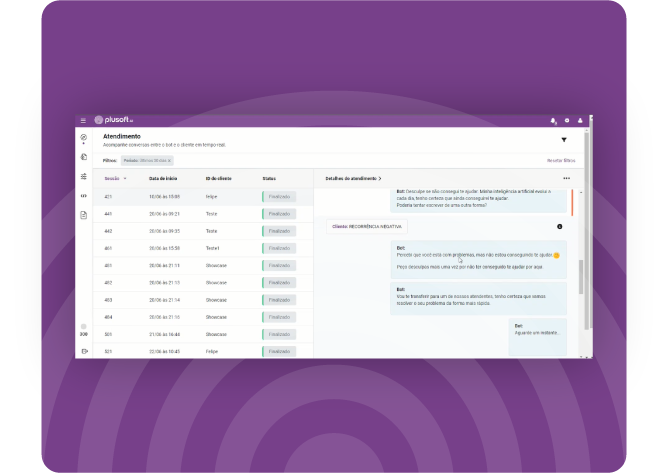Select the dashboard gauge sidebar icon
This screenshot has width=668, height=473.
84,137
